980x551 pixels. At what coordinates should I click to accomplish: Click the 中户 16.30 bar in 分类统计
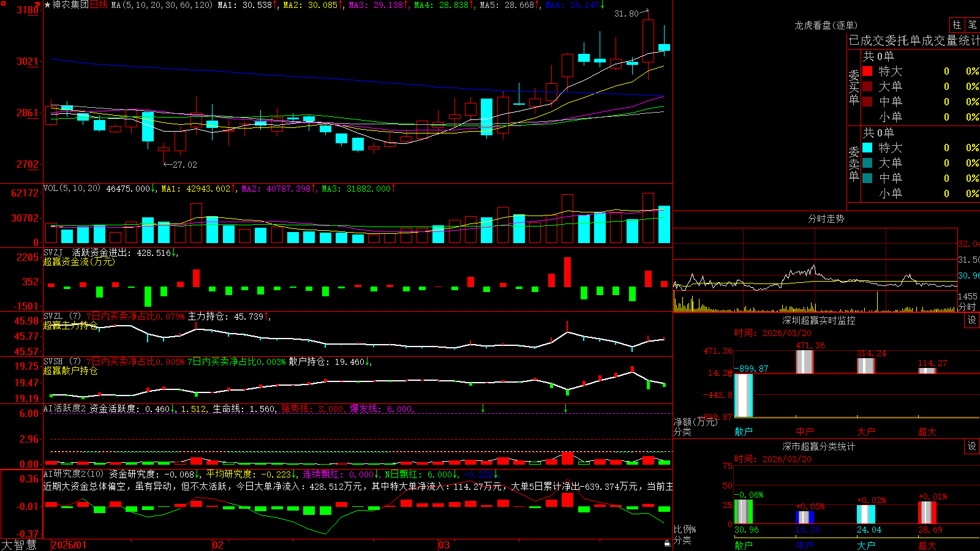tap(805, 518)
